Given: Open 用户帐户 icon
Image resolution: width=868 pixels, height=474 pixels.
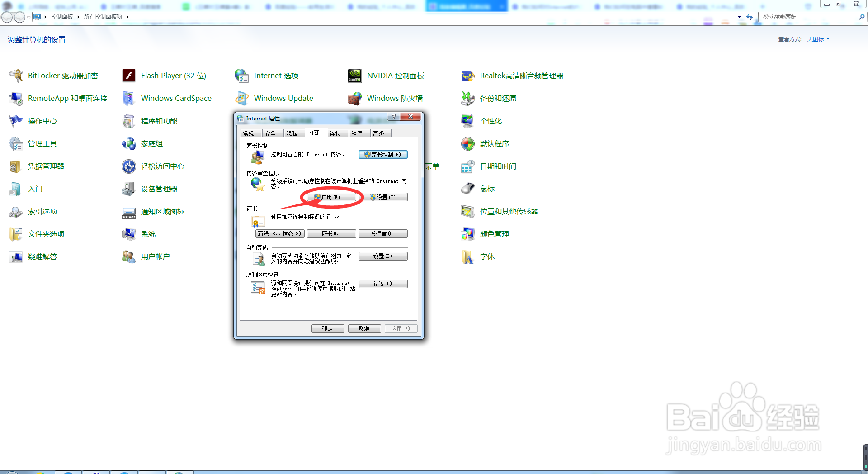Looking at the screenshot, I should (x=129, y=256).
